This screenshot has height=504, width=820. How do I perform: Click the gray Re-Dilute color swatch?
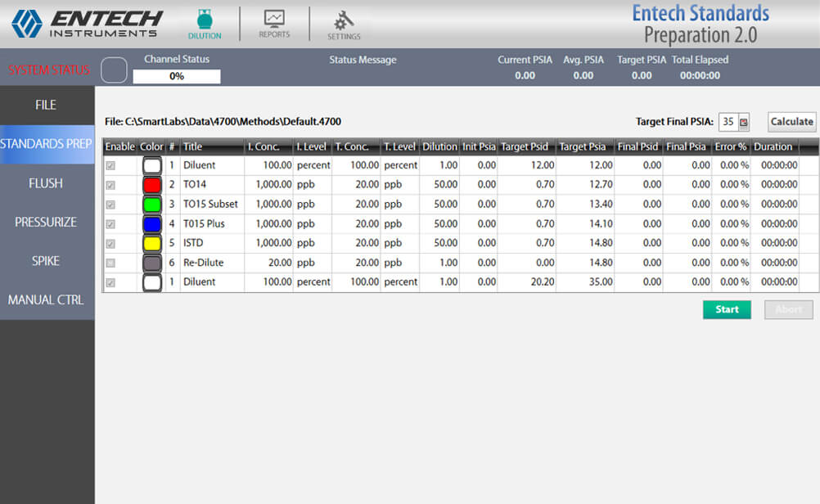pyautogui.click(x=152, y=263)
